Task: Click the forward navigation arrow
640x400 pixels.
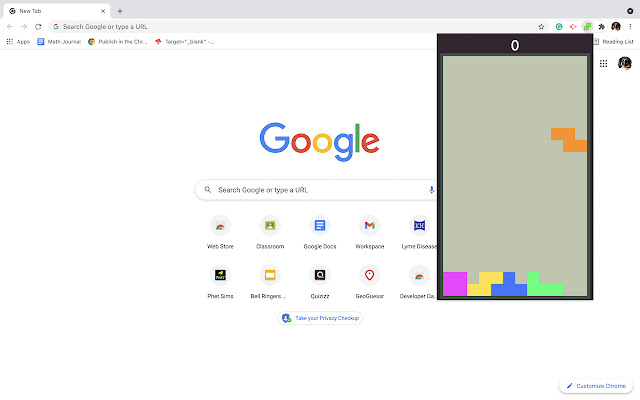Action: click(24, 27)
